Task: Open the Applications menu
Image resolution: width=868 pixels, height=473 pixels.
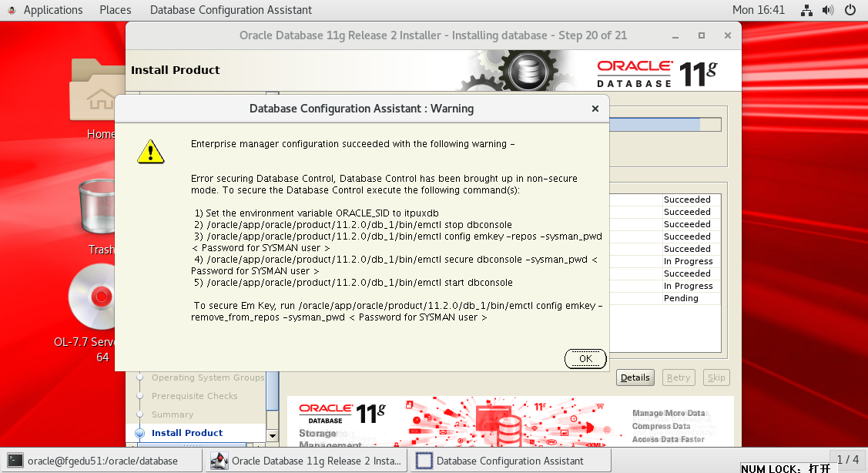Action: pyautogui.click(x=53, y=10)
